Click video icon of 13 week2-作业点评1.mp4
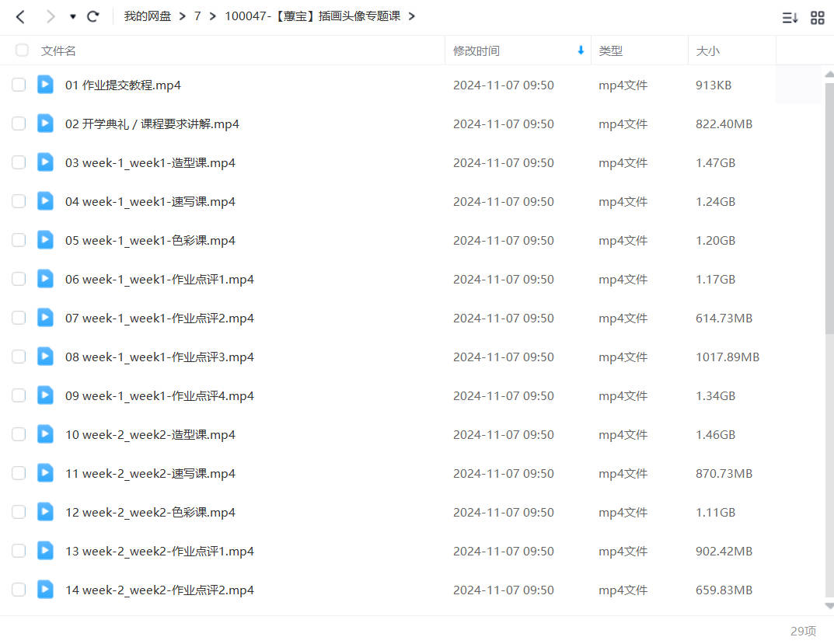 click(45, 551)
